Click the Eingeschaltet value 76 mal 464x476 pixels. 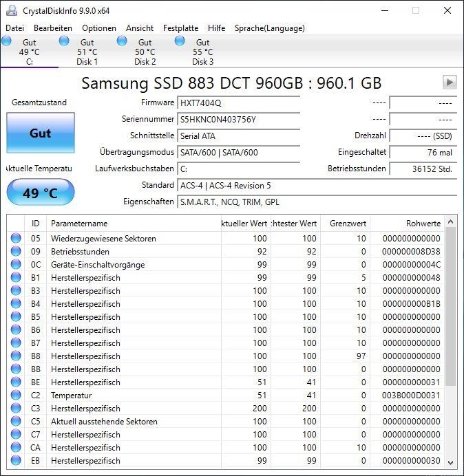tap(423, 152)
